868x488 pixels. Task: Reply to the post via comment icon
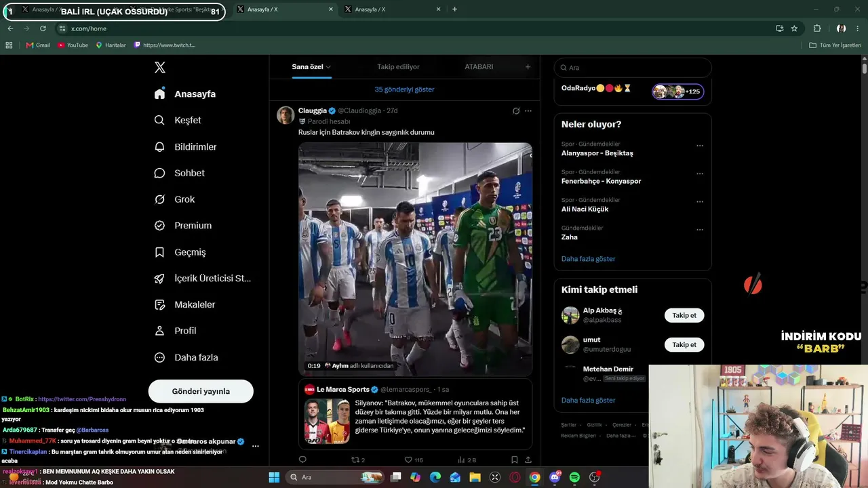[302, 460]
